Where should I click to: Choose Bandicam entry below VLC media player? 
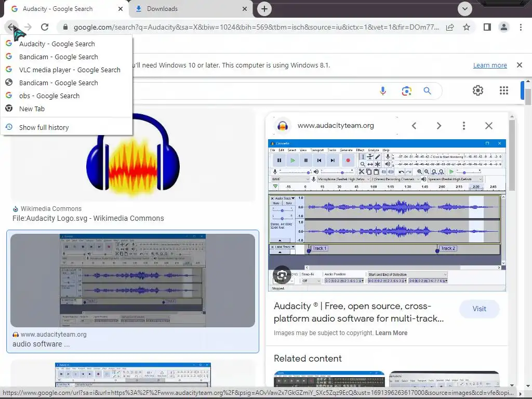point(66,83)
